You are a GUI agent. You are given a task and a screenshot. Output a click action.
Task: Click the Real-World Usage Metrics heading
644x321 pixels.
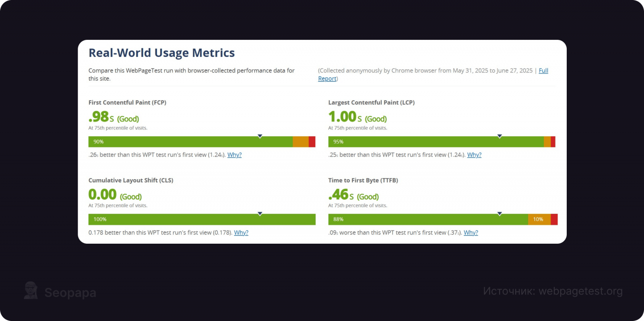point(161,53)
